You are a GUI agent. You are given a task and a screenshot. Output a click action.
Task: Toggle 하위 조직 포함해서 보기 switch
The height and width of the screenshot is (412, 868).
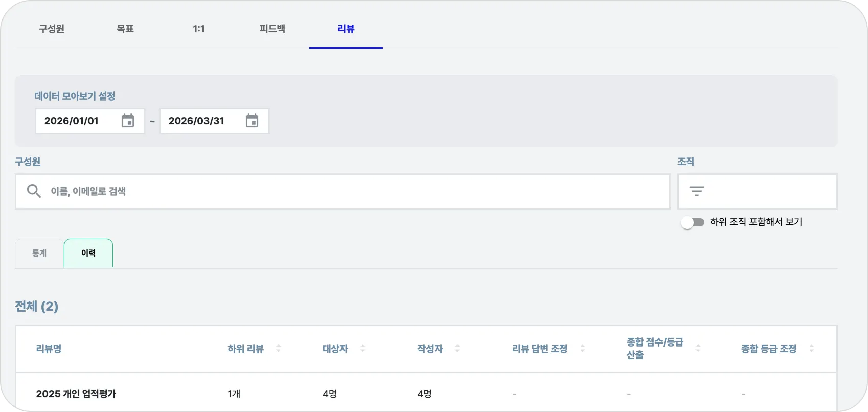click(x=693, y=222)
